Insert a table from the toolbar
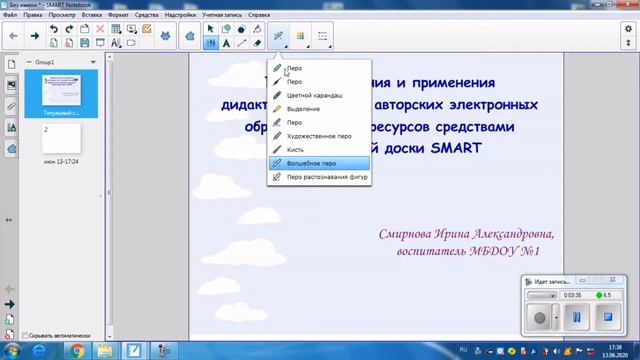640x360 pixels. click(x=116, y=29)
